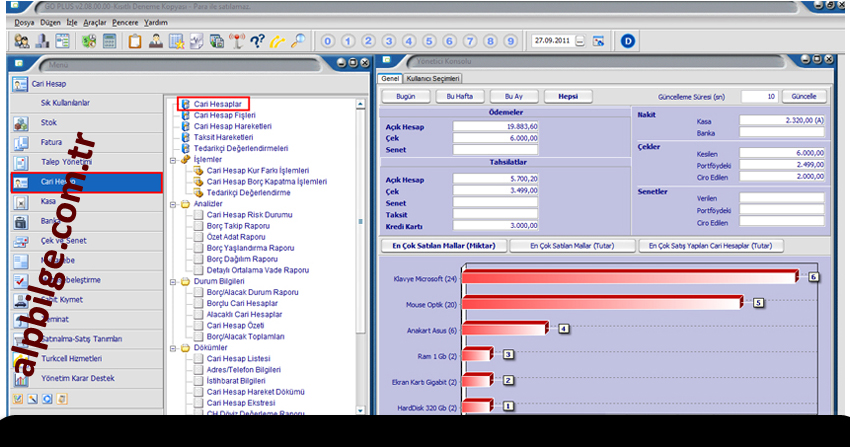Click the magnifier search icon in toolbar
The width and height of the screenshot is (850, 447).
[x=298, y=41]
